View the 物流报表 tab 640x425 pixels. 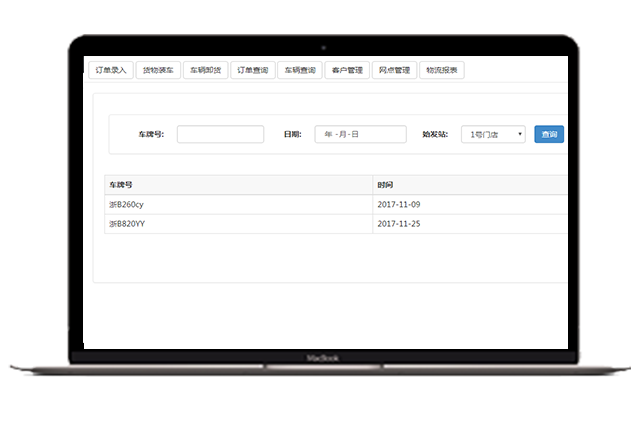pos(441,71)
